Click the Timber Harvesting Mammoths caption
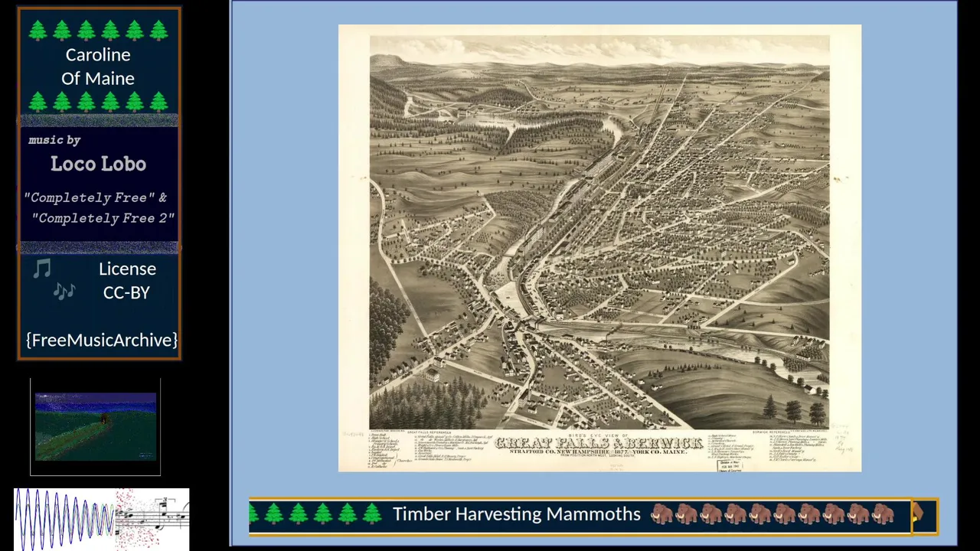Image resolution: width=980 pixels, height=551 pixels. (x=517, y=514)
